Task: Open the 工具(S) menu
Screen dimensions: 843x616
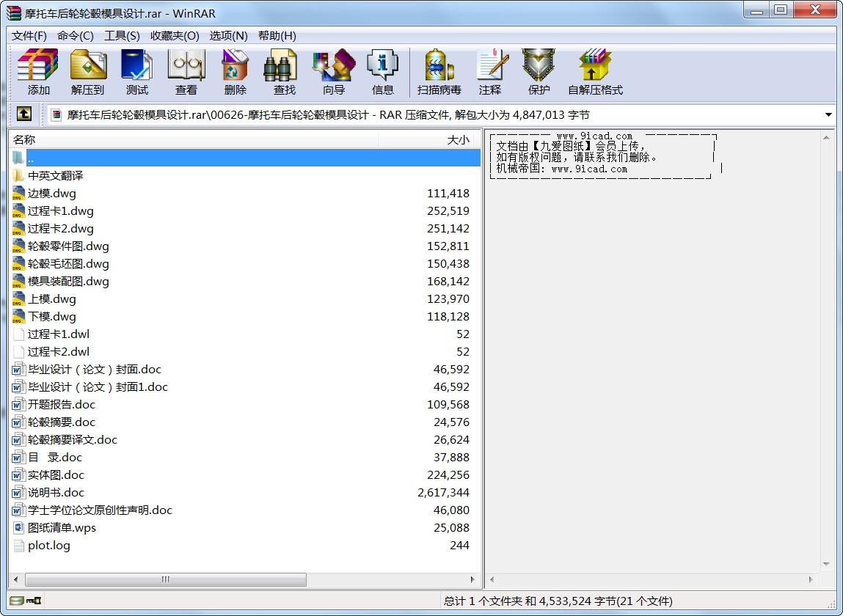Action: (122, 36)
